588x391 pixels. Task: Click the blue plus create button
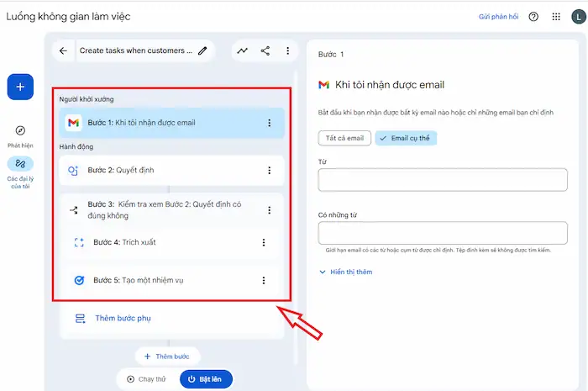pos(20,87)
